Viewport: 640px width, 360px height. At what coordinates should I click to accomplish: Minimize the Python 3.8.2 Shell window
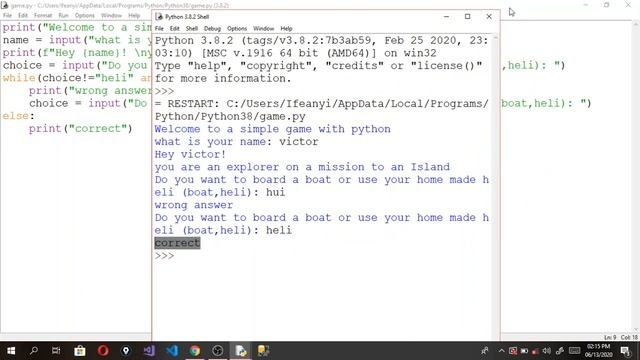446,16
